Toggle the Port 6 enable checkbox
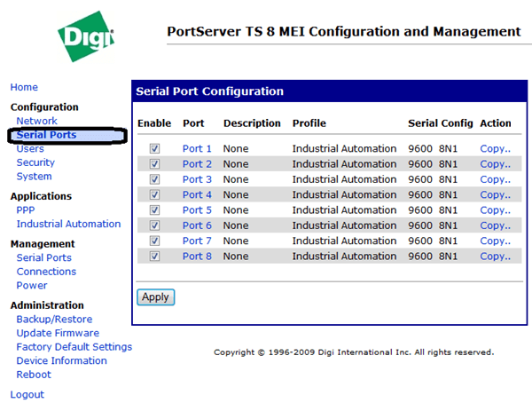 point(154,225)
